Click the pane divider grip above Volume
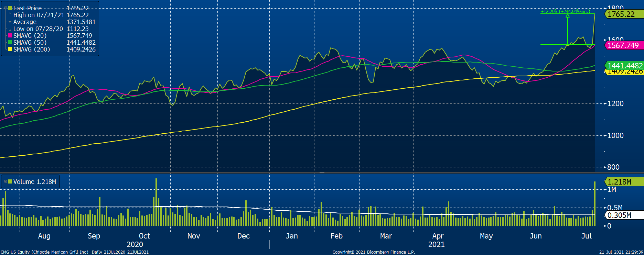 [322, 173]
